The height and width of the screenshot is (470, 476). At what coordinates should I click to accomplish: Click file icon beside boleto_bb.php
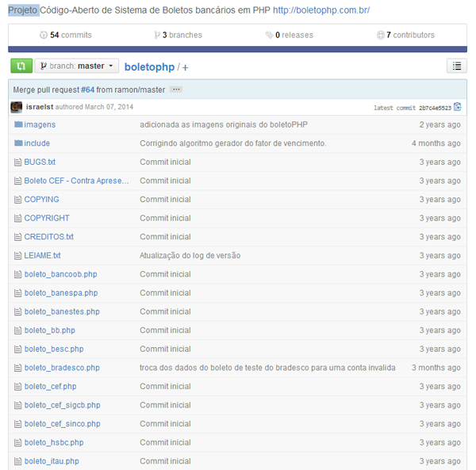point(18,331)
